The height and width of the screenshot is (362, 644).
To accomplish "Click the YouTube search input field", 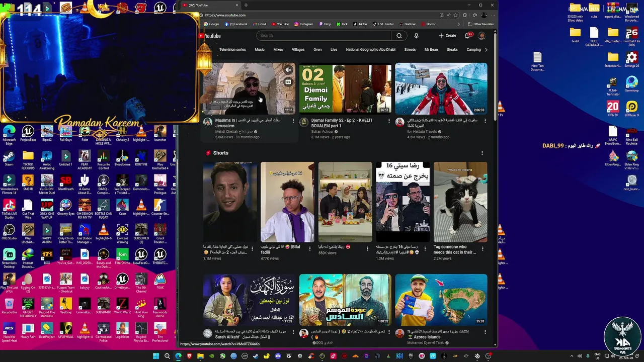I will point(324,36).
